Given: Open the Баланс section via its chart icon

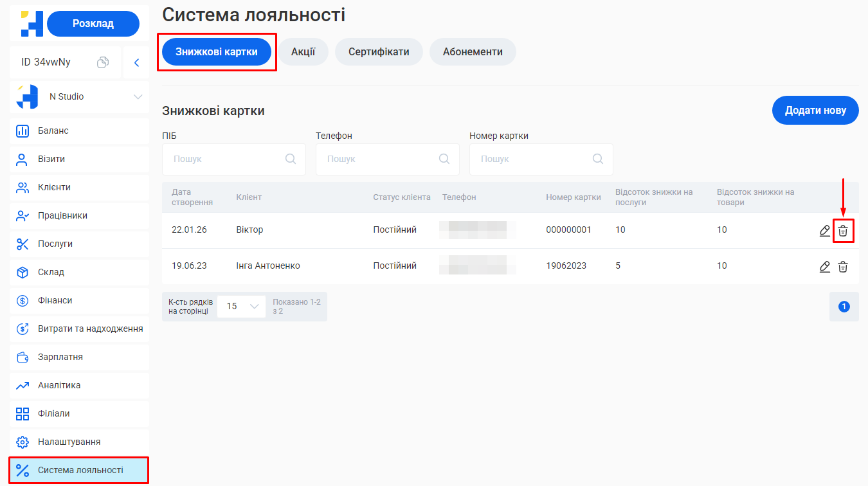Looking at the screenshot, I should pyautogui.click(x=23, y=131).
